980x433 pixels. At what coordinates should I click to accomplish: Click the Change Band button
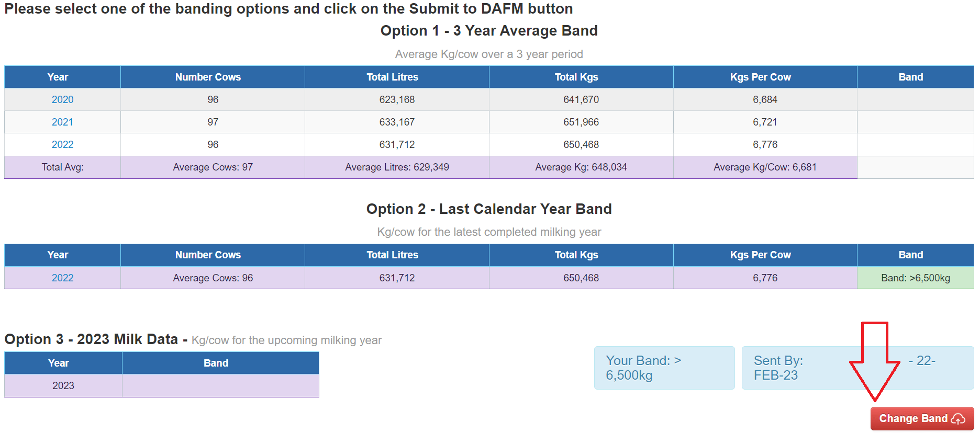click(x=922, y=418)
